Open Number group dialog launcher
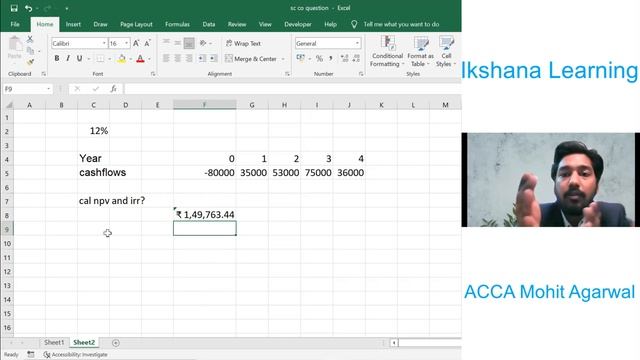This screenshot has width=640, height=360. (x=361, y=74)
